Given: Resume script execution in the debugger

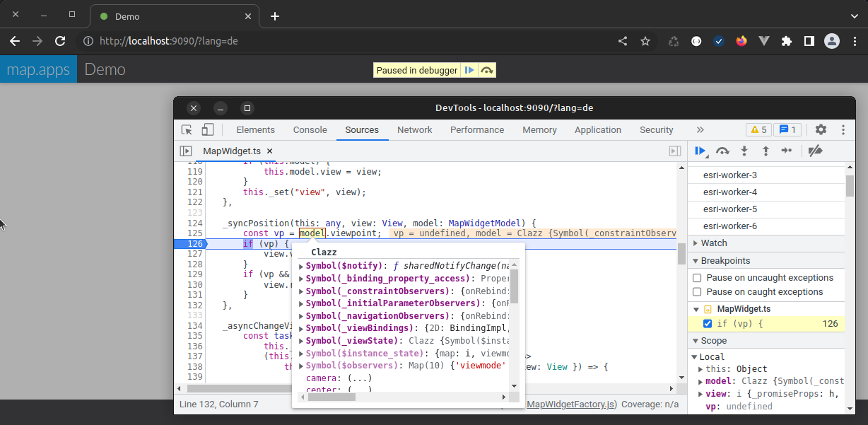Looking at the screenshot, I should [700, 151].
